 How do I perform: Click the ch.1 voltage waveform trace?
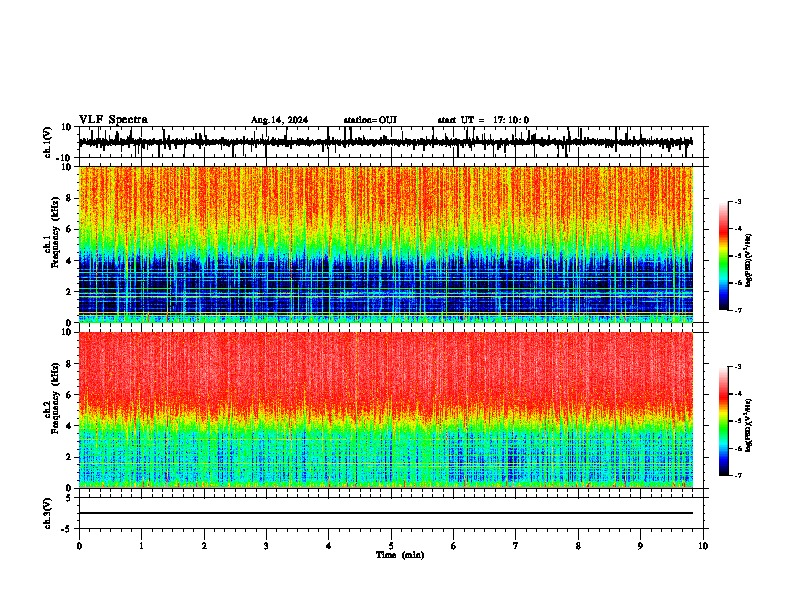tap(385, 142)
